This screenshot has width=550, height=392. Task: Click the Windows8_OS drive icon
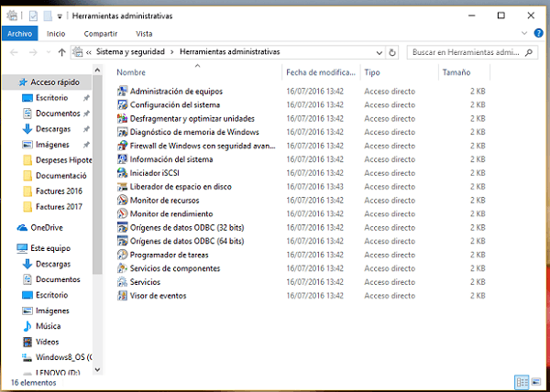click(x=27, y=358)
